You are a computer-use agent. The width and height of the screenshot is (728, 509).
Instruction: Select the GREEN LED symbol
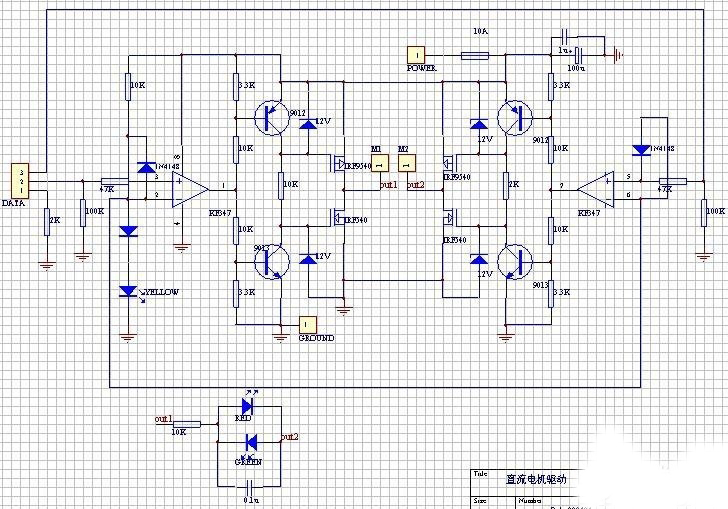(x=250, y=442)
